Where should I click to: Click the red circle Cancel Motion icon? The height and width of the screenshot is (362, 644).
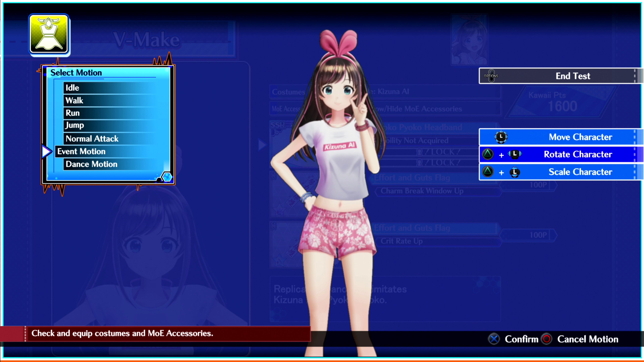coord(546,339)
